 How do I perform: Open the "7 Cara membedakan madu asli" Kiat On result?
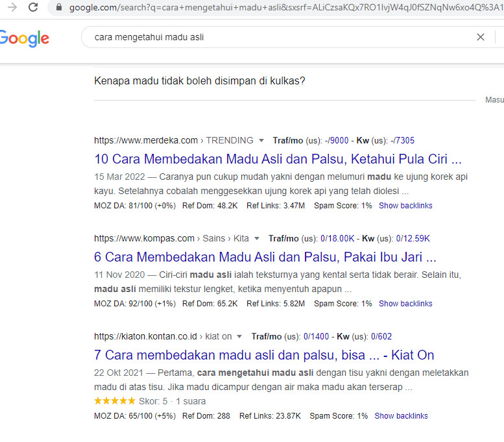click(264, 355)
